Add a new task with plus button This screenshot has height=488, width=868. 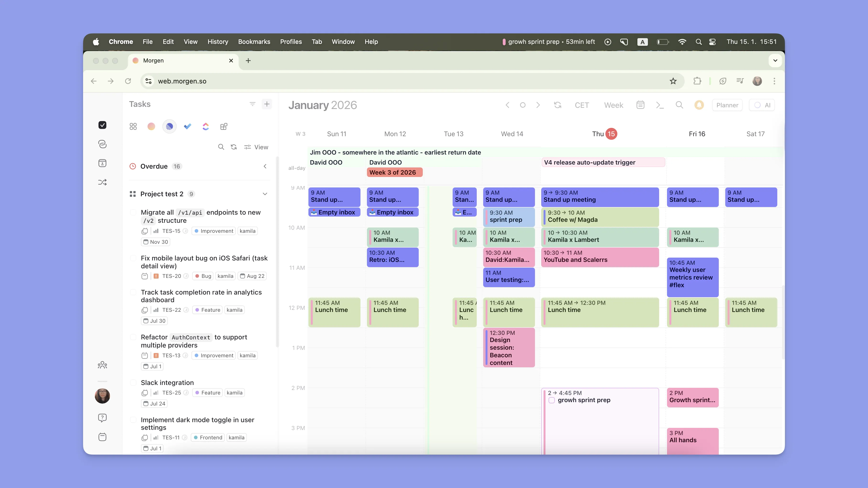267,104
